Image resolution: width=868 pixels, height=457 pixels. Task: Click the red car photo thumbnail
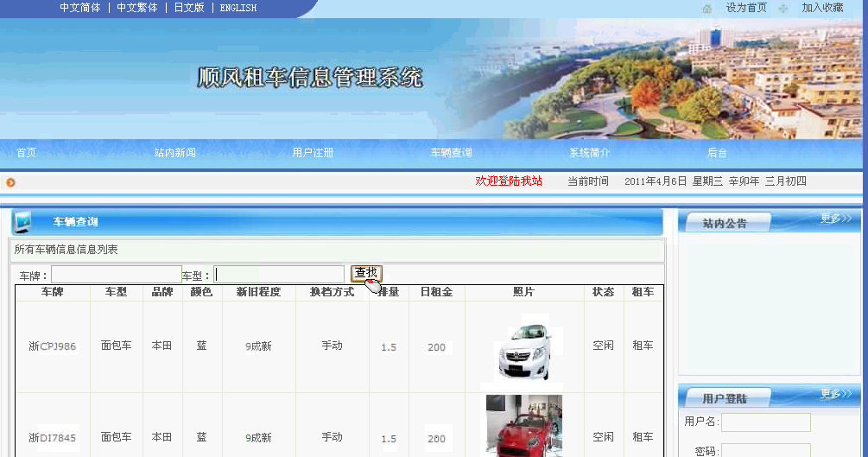[523, 426]
